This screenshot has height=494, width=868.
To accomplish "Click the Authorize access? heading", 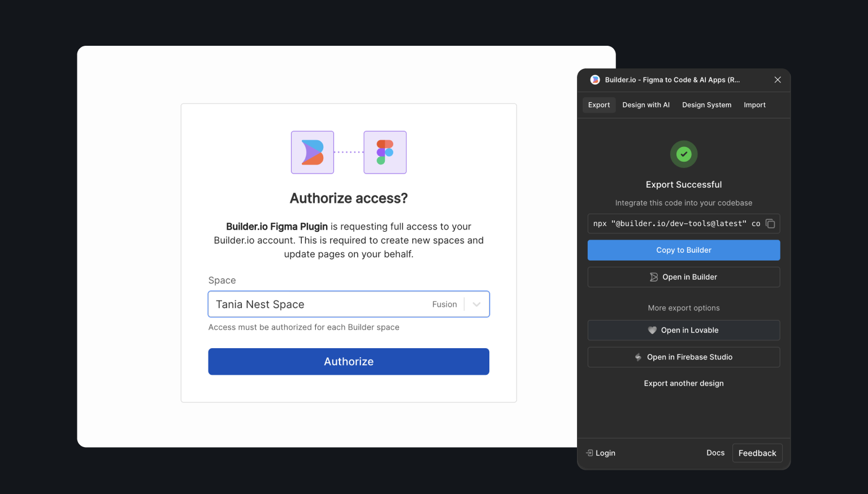I will pos(349,198).
